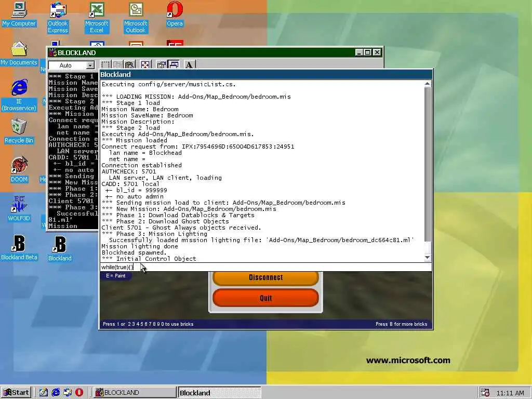Click the console command input field
The height and width of the screenshot is (399, 532).
pos(265,267)
